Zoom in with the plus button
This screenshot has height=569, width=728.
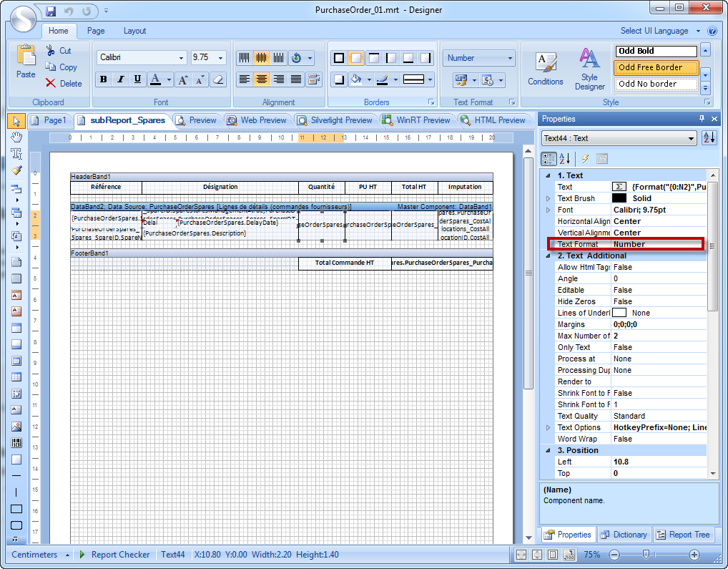694,554
